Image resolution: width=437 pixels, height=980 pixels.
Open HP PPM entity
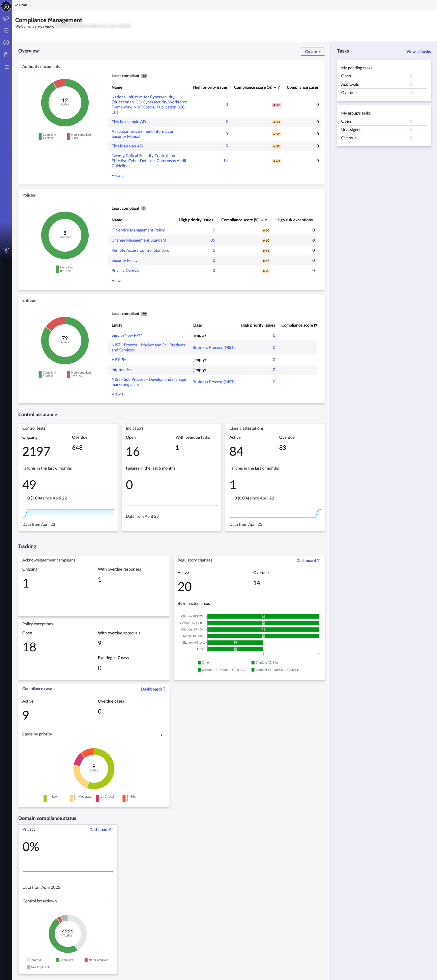[x=119, y=359]
